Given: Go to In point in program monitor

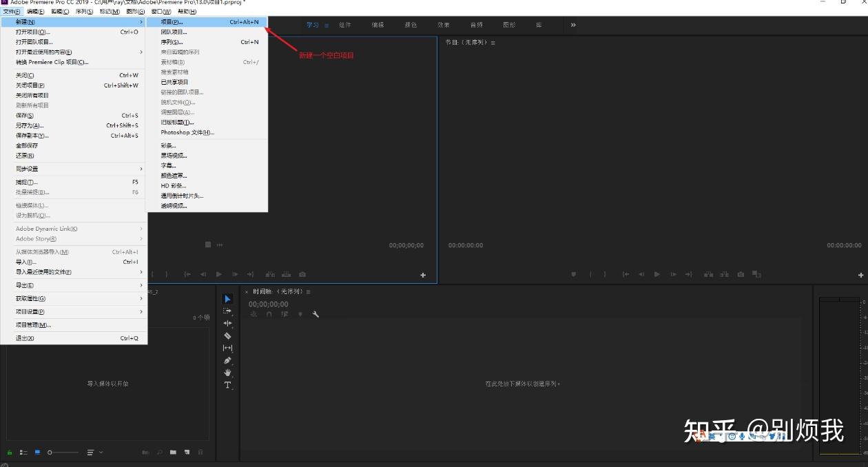Looking at the screenshot, I should pos(626,274).
